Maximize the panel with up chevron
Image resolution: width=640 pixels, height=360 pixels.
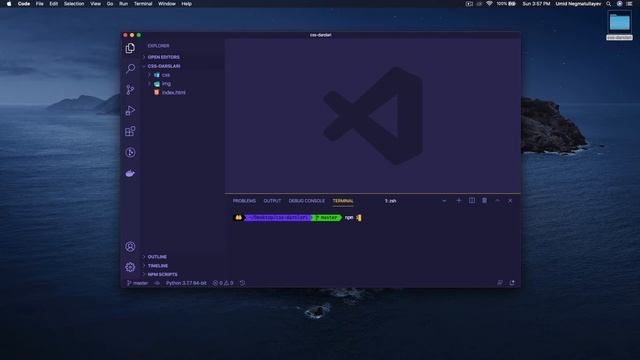pos(498,200)
